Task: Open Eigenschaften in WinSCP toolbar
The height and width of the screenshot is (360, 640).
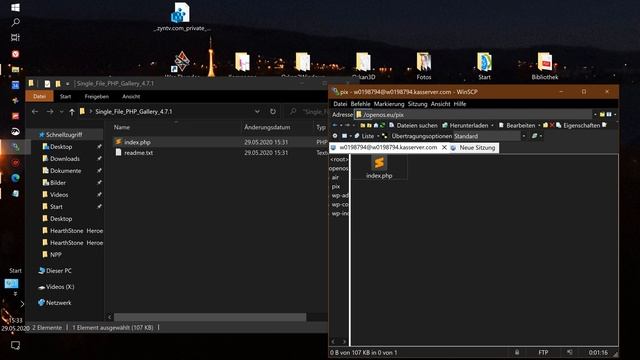Action: (x=578, y=125)
